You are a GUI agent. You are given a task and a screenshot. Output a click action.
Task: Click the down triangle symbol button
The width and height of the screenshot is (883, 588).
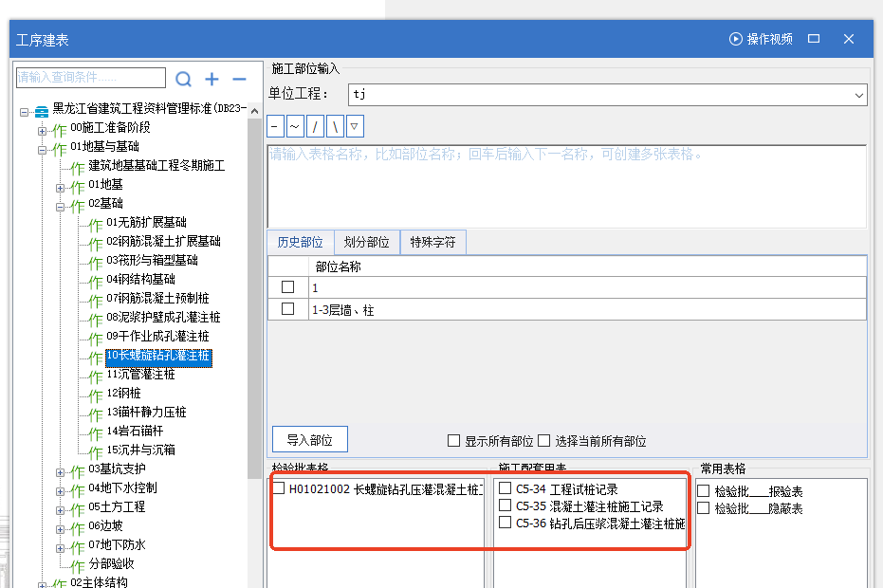tap(354, 126)
